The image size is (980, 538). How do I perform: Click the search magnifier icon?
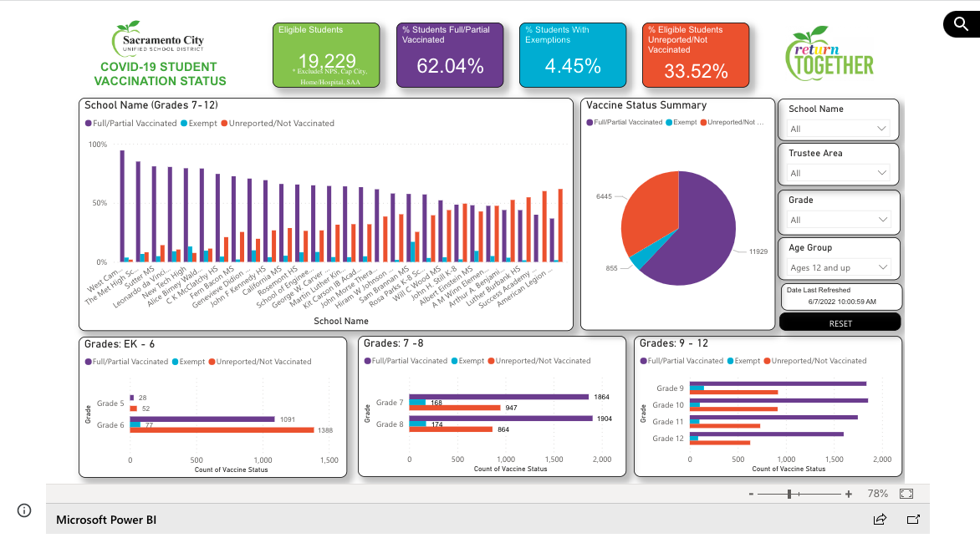(957, 24)
